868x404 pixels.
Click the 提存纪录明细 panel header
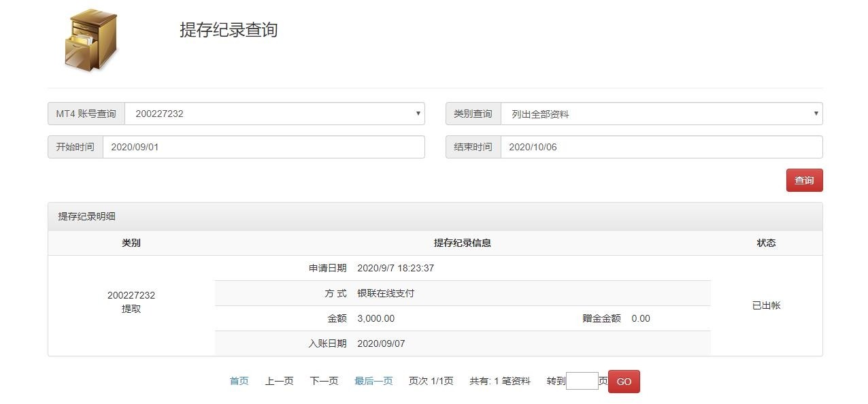pos(435,216)
